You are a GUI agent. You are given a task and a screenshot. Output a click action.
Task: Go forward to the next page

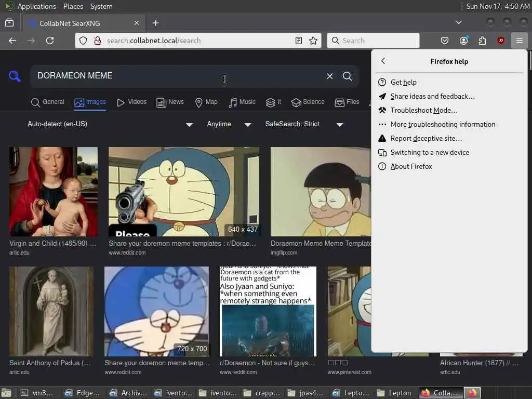[x=31, y=41]
